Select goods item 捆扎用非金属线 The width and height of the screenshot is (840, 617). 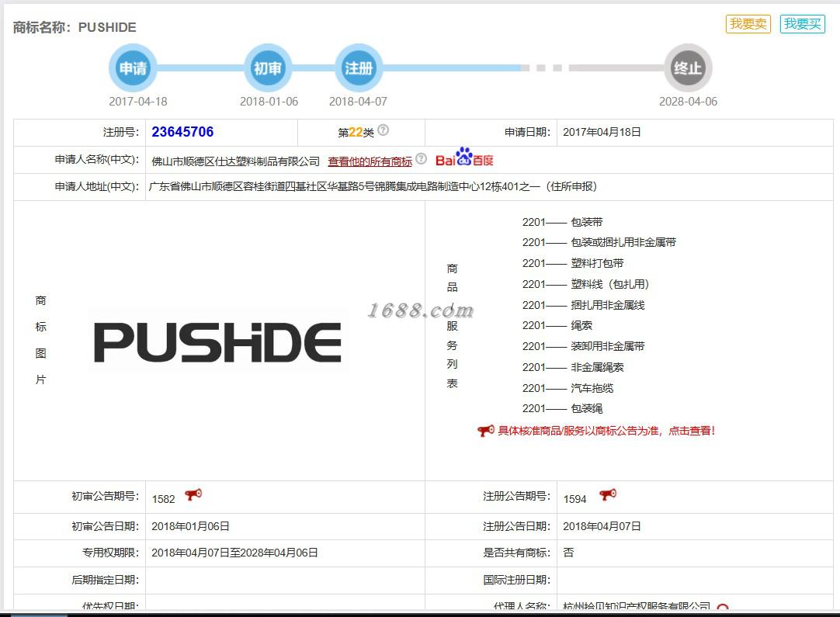[x=608, y=305]
